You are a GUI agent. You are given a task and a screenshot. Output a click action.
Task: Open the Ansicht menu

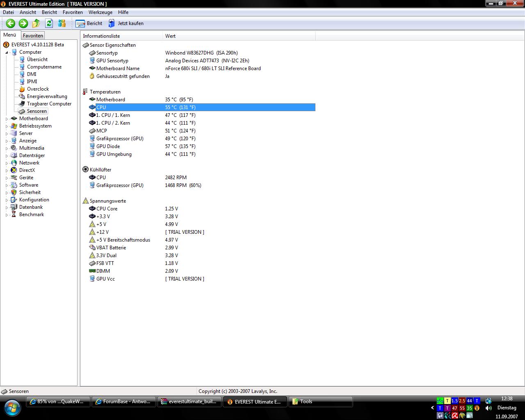click(x=28, y=12)
